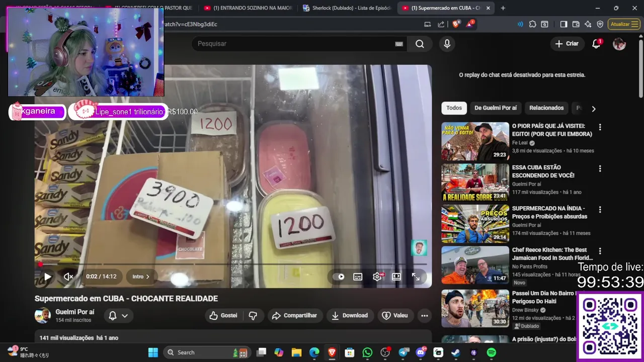Open YouTube notifications bell
The width and height of the screenshot is (644, 362).
(x=596, y=44)
